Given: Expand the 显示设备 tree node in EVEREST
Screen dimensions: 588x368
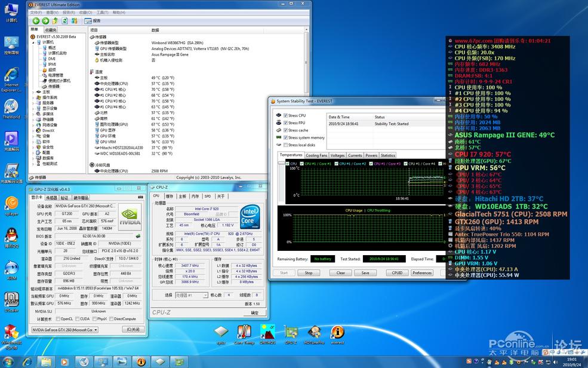Looking at the screenshot, I should pyautogui.click(x=33, y=108).
